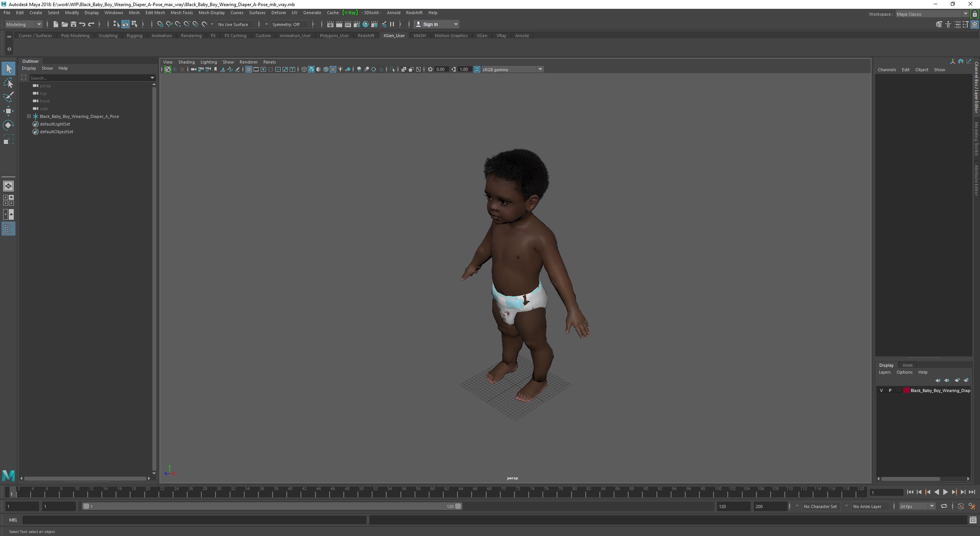This screenshot has width=980, height=536.
Task: Go to the start of playback range
Action: pyautogui.click(x=910, y=492)
